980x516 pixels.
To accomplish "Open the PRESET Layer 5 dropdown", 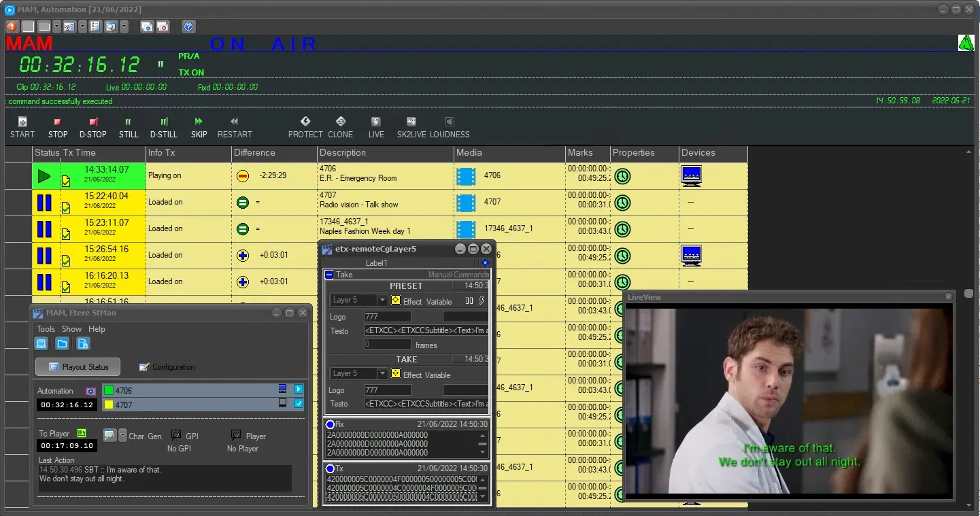I will point(382,300).
